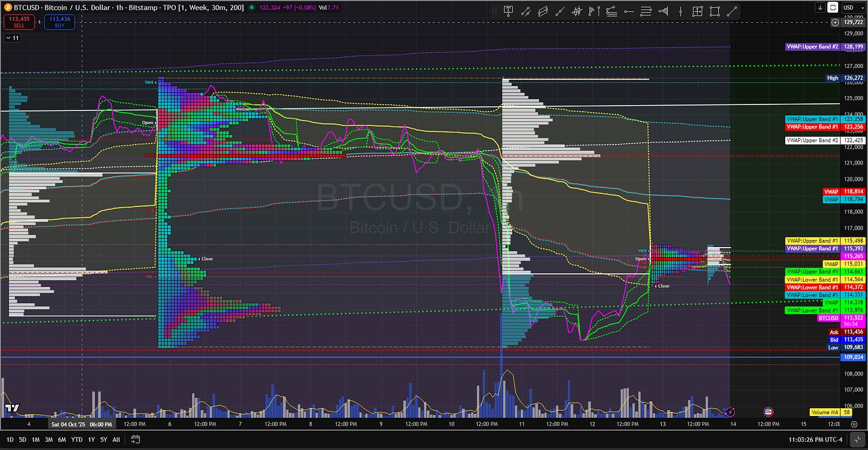Viewport: 868px width, 450px height.
Task: Select the Flag Mark drawing tool
Action: click(594, 11)
